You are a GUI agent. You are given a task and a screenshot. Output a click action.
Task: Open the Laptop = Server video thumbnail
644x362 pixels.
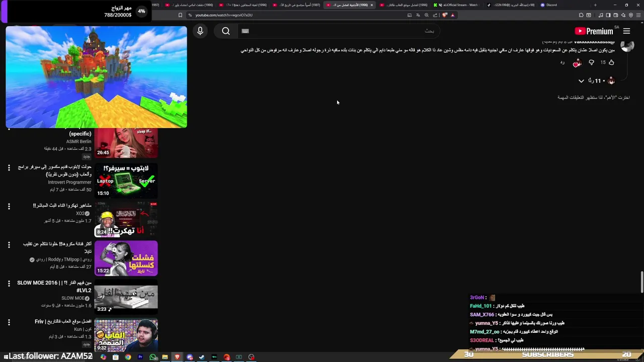coord(126,180)
